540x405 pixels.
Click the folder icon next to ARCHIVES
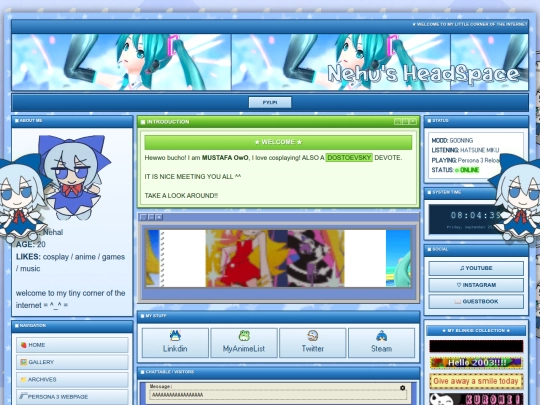23,380
